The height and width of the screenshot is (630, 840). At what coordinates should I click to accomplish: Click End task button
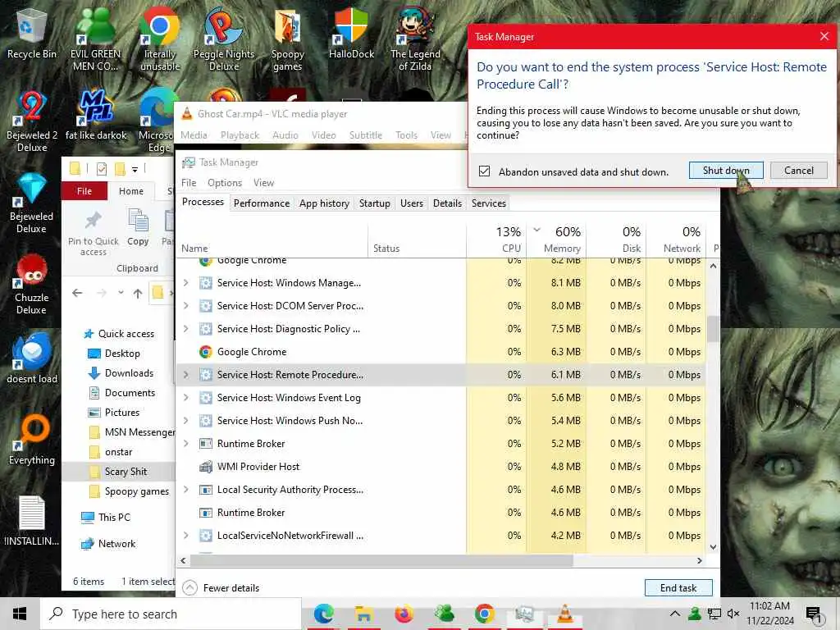tap(678, 587)
